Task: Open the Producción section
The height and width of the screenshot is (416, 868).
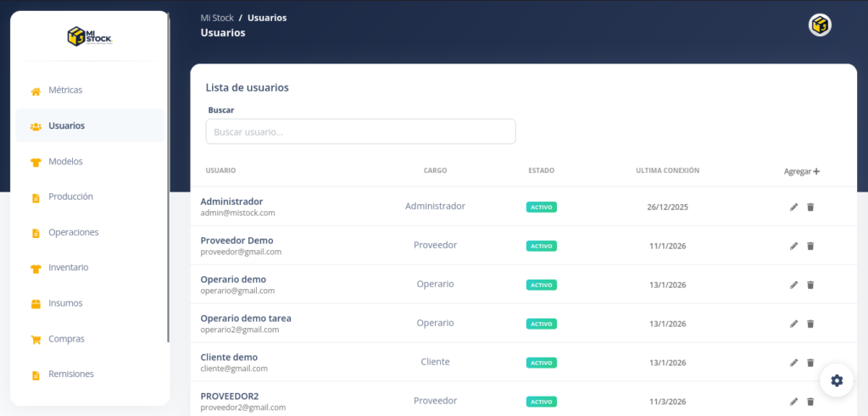Action: point(70,197)
